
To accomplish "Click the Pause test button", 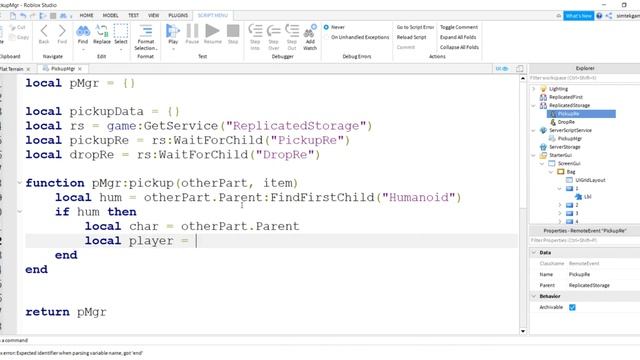I will coord(192,31).
